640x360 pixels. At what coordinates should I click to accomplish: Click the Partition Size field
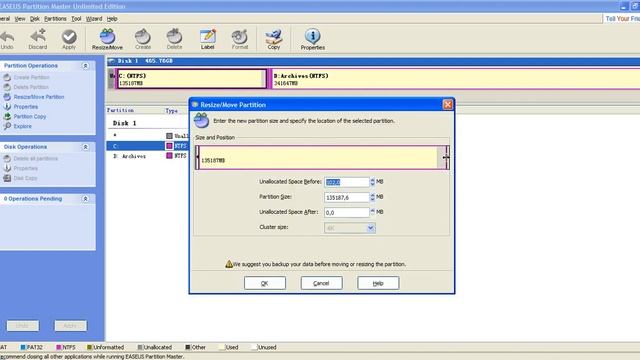[347, 197]
